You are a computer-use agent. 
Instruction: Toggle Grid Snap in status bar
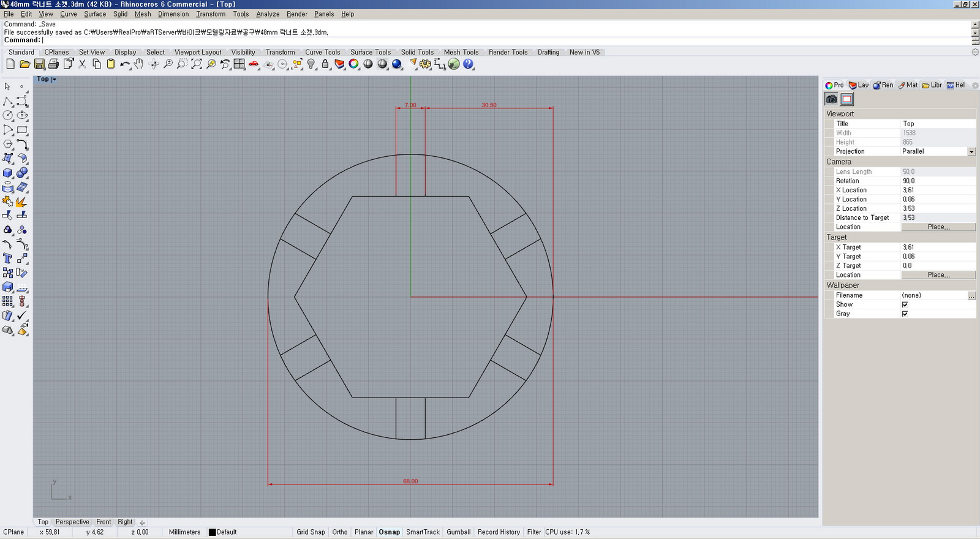click(311, 532)
